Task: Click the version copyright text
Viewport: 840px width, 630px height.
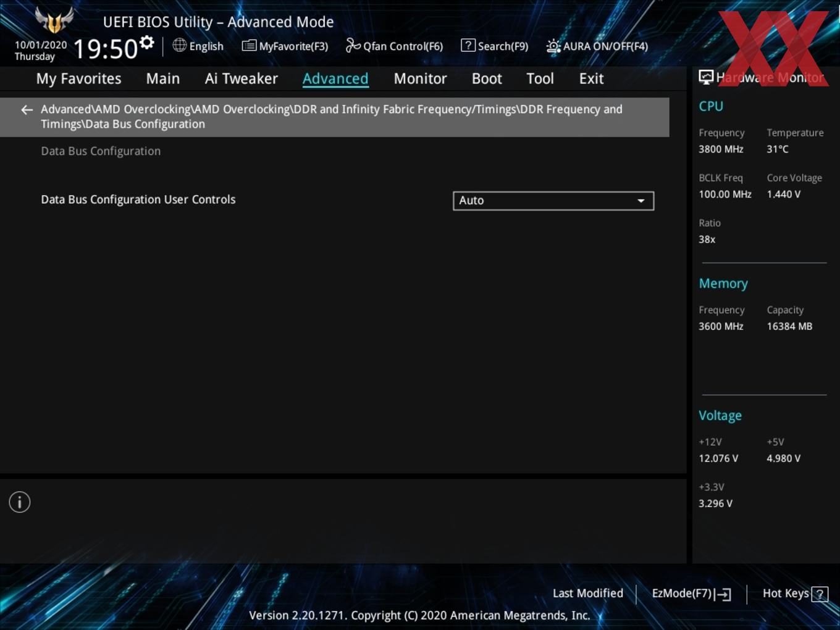Action: click(419, 615)
